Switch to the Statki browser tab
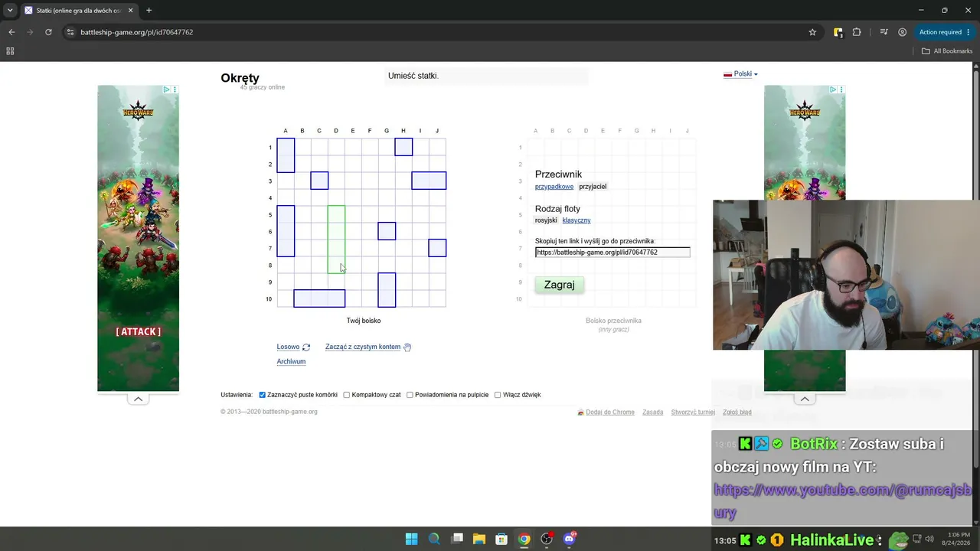Viewport: 980px width, 551px height. (78, 11)
